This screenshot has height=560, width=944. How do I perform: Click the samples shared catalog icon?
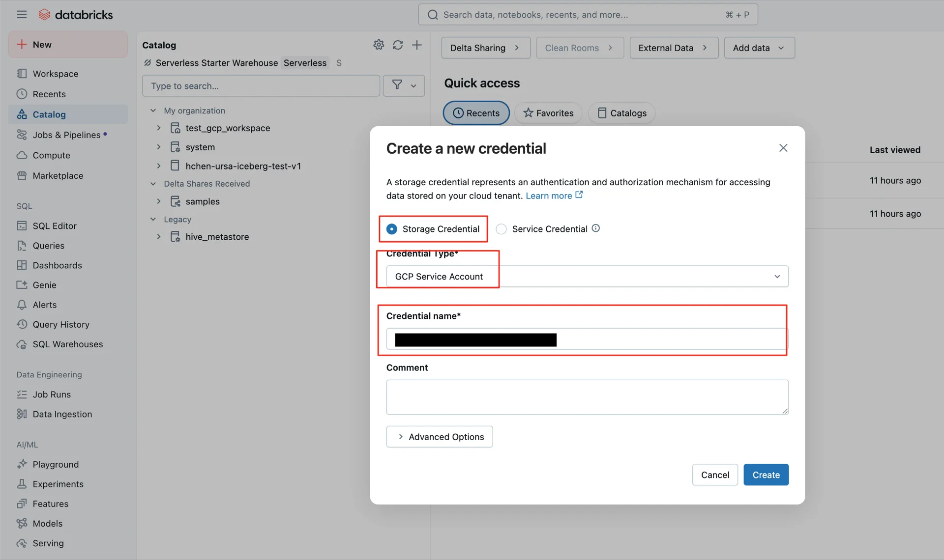[175, 201]
